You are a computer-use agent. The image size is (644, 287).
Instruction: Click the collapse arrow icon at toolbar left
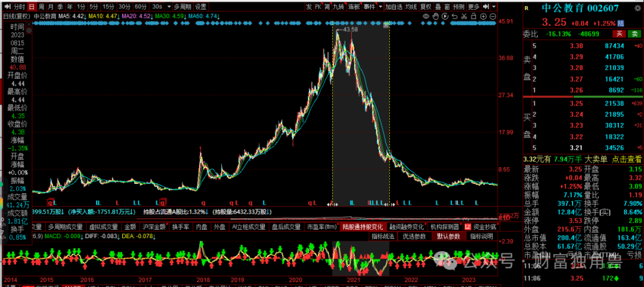click(7, 7)
